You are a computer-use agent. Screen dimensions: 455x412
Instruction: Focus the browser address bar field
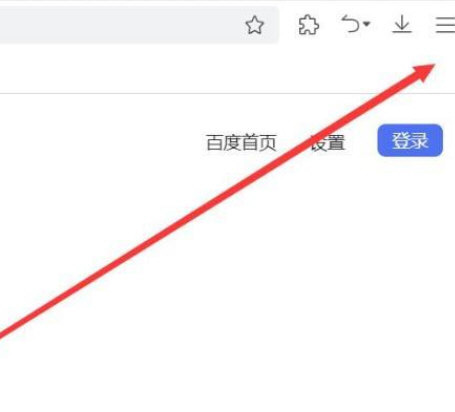coord(120,25)
